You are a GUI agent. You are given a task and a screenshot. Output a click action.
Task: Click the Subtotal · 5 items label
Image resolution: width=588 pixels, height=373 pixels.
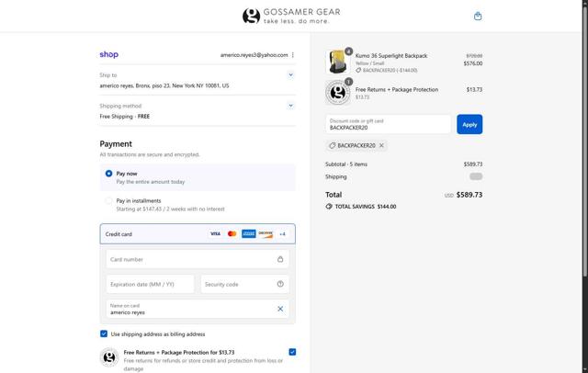(x=346, y=164)
